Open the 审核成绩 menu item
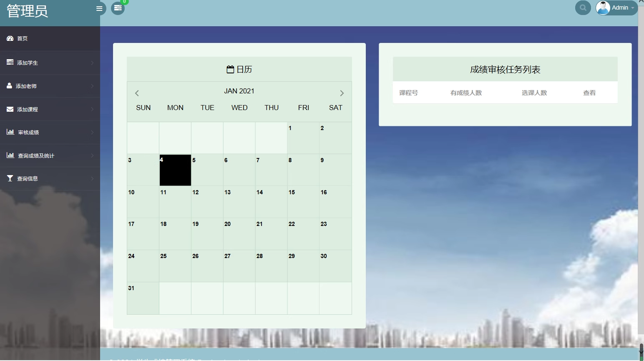This screenshot has height=361, width=644. pyautogui.click(x=50, y=132)
